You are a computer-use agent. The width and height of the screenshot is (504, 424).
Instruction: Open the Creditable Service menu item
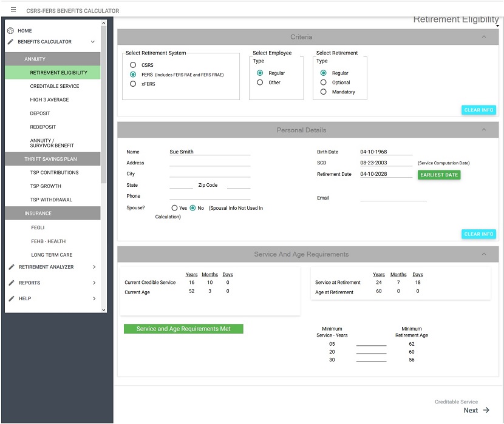(x=54, y=86)
